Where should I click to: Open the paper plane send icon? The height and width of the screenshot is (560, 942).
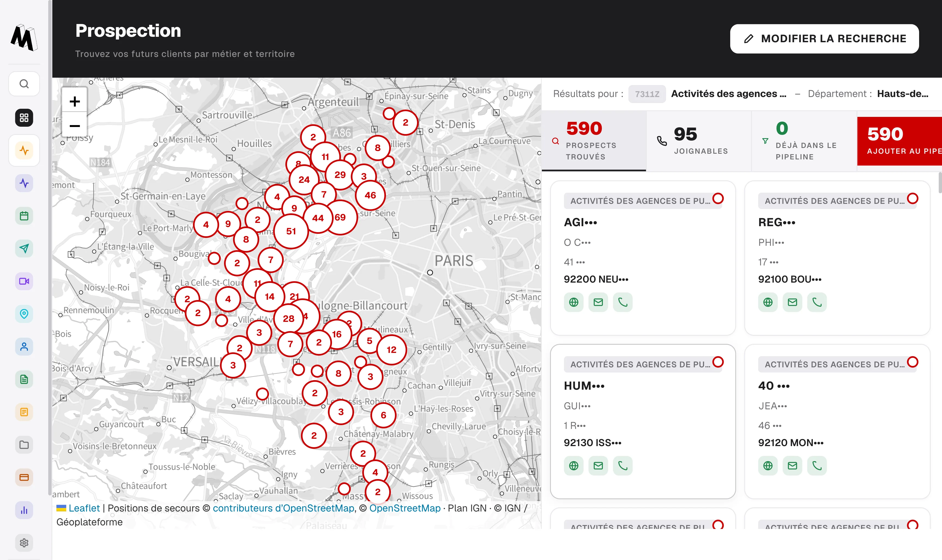pyautogui.click(x=24, y=249)
